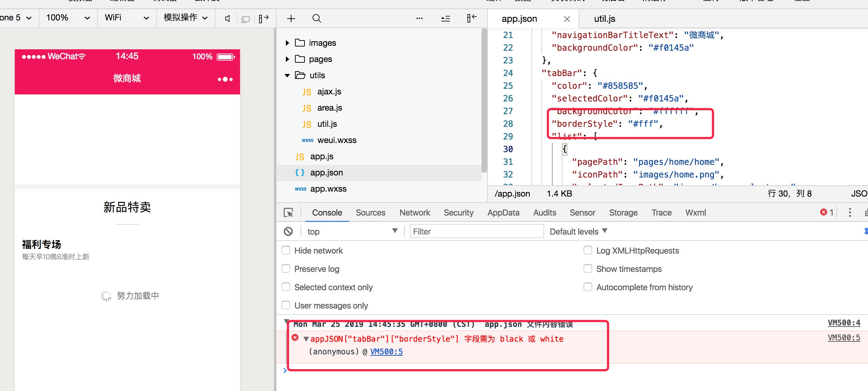Click the Sources tab in DevTools
The height and width of the screenshot is (391, 868).
371,213
